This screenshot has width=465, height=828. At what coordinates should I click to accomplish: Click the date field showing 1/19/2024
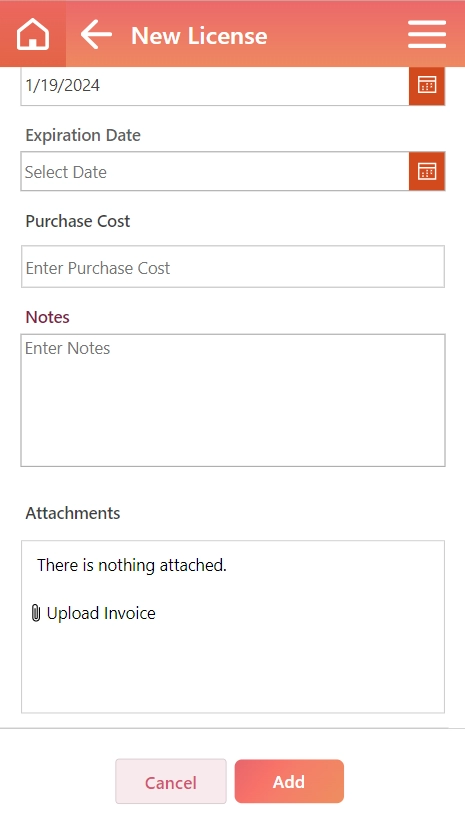pos(215,86)
